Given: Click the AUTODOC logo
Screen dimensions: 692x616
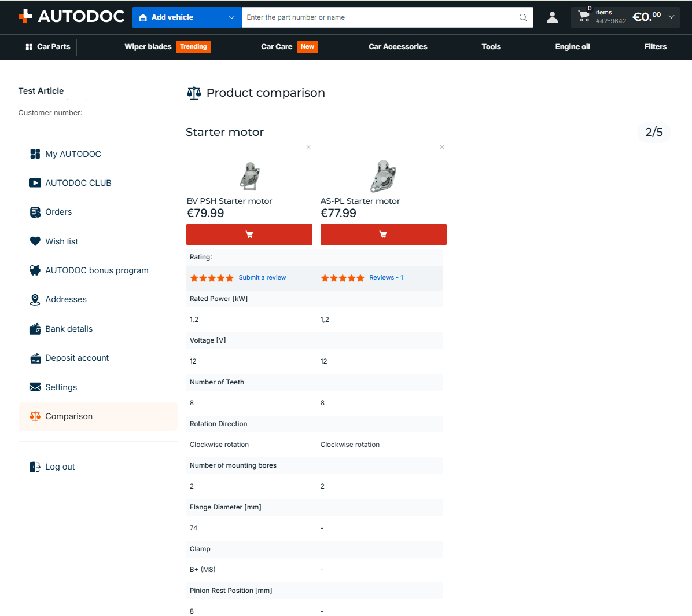Looking at the screenshot, I should pos(72,16).
